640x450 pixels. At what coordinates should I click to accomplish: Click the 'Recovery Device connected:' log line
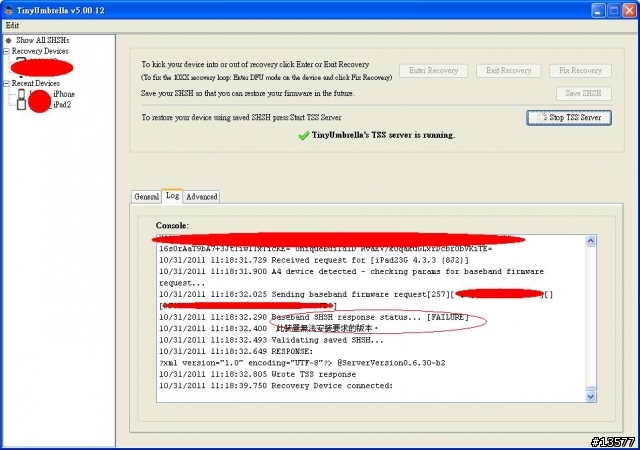(x=276, y=385)
